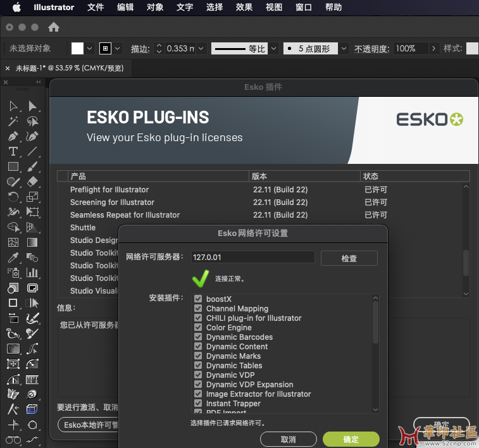Collapse the tools panel double-arrow
Viewport: 479px width, 448px height.
click(x=39, y=82)
